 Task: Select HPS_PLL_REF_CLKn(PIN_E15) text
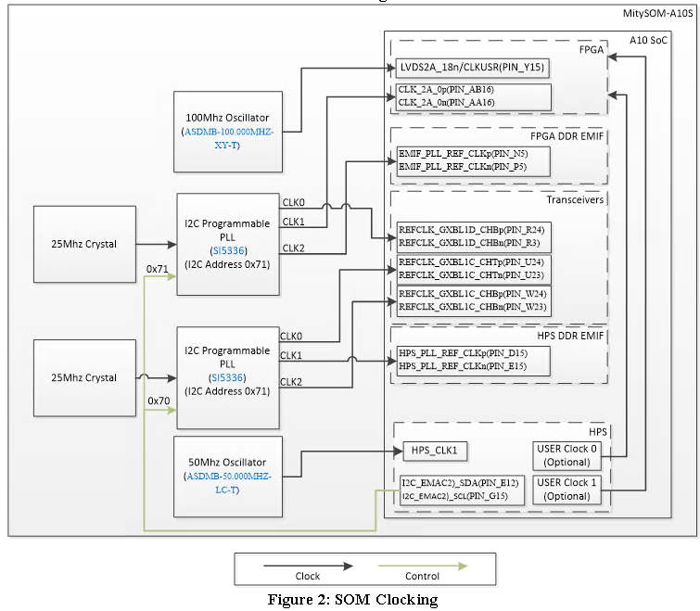tap(463, 366)
